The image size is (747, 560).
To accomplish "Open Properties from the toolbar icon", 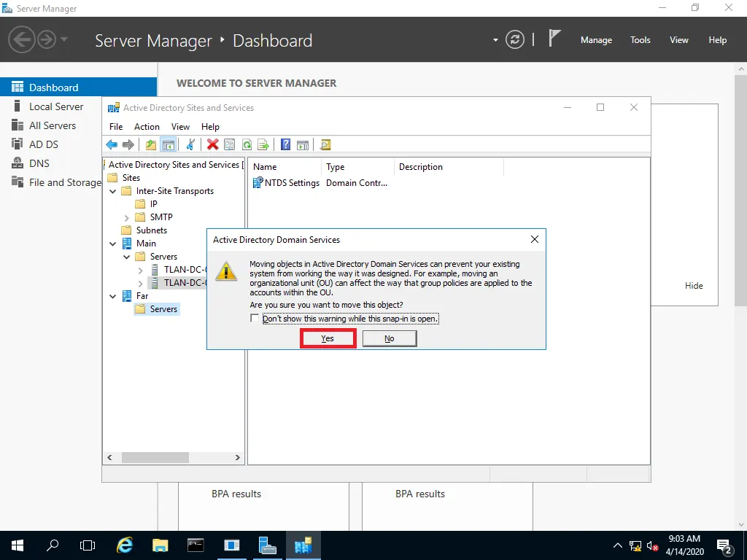I will pyautogui.click(x=229, y=145).
